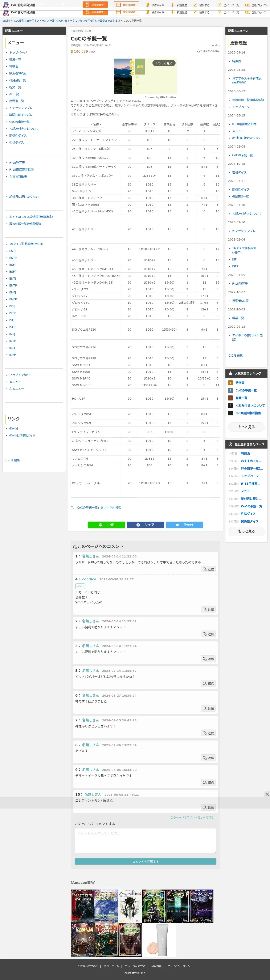This screenshot has width=270, height=980.
Task: Share the page on Facebook (シェア)
Action: point(145,525)
